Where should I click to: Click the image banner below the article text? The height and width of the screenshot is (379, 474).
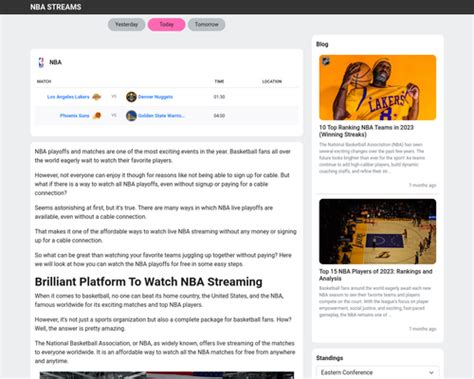(167, 375)
